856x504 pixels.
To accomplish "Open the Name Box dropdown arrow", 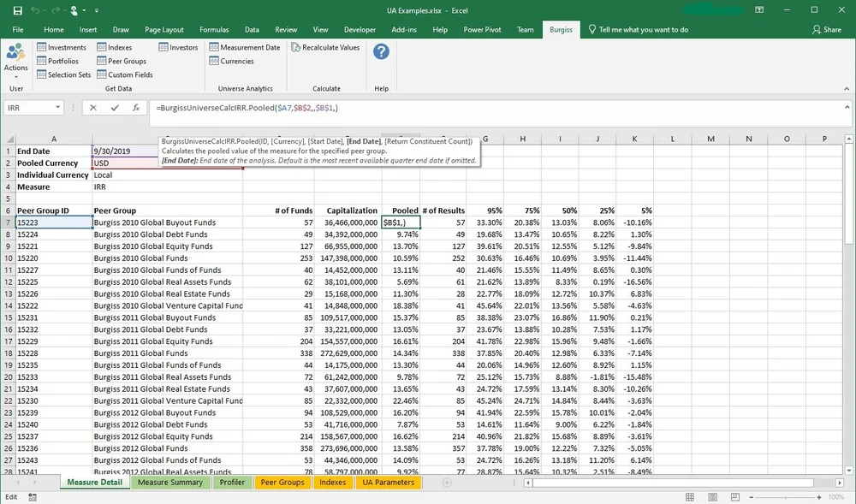I will (x=58, y=108).
